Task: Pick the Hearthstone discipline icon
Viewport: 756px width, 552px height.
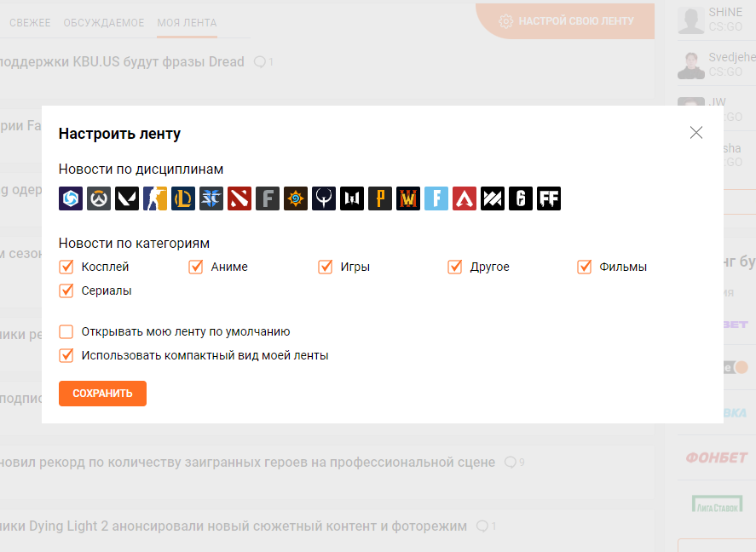Action: coord(296,198)
